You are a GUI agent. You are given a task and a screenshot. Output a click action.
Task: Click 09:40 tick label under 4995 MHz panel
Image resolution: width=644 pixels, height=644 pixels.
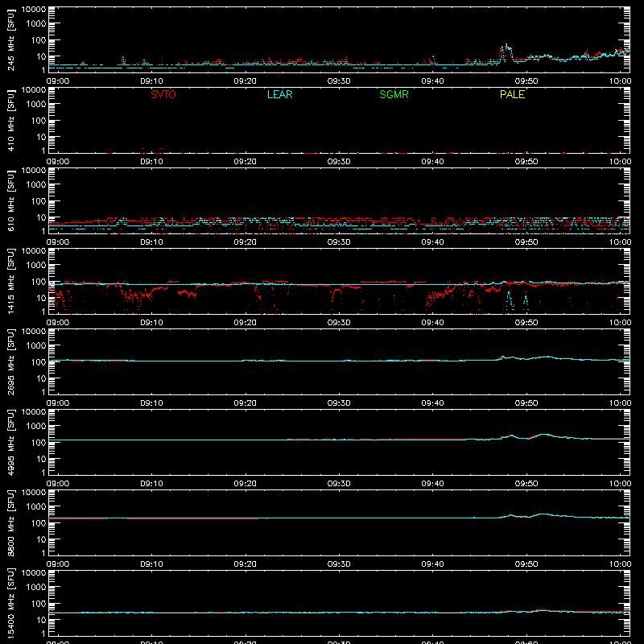click(432, 484)
